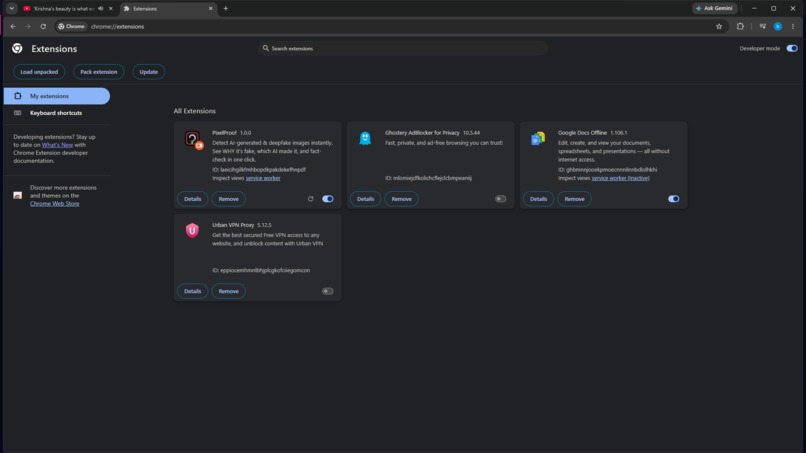806x453 pixels.
Task: Click Load unpacked button
Action: pos(39,72)
